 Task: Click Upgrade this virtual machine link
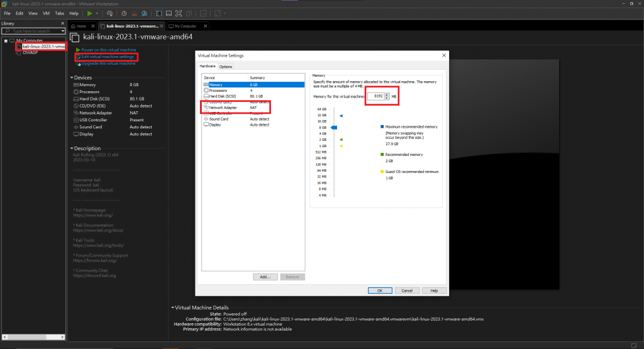click(108, 64)
